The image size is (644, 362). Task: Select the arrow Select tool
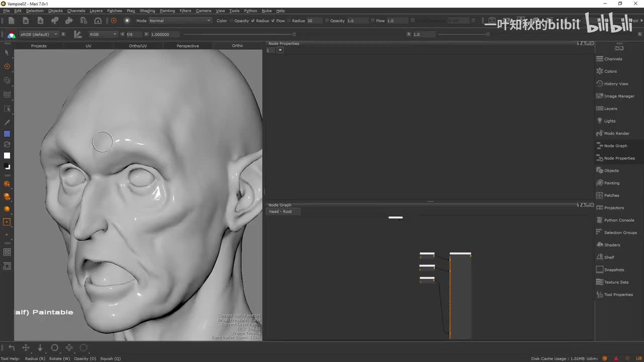[x=7, y=52]
